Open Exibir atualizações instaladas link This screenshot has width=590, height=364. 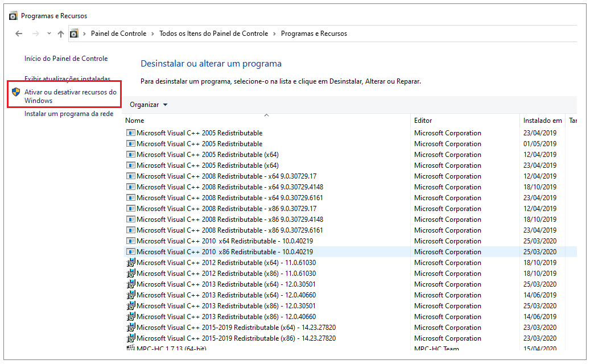click(67, 78)
